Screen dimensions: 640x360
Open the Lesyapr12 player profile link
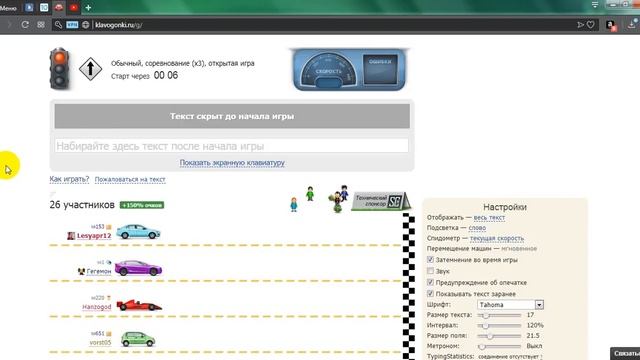94,236
